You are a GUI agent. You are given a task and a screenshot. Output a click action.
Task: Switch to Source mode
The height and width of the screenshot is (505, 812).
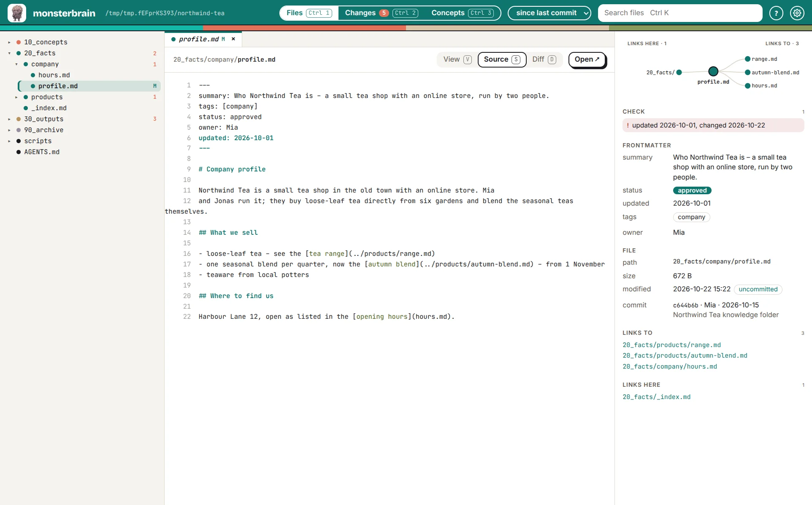click(x=502, y=60)
